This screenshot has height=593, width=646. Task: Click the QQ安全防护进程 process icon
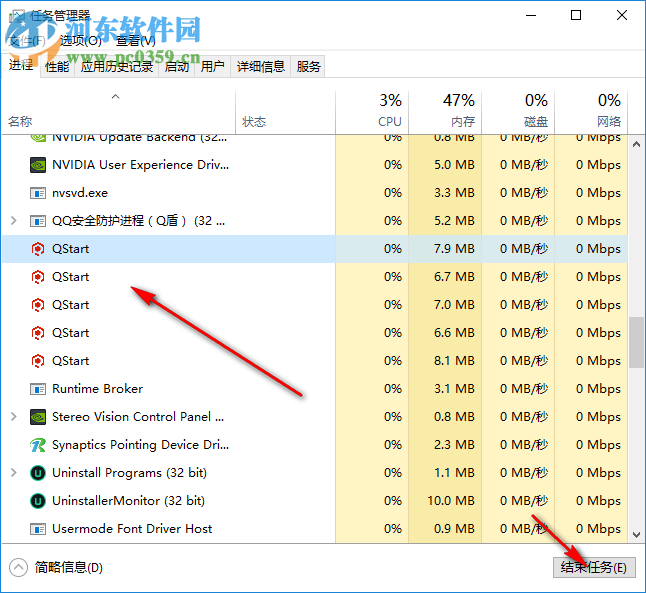(x=38, y=221)
